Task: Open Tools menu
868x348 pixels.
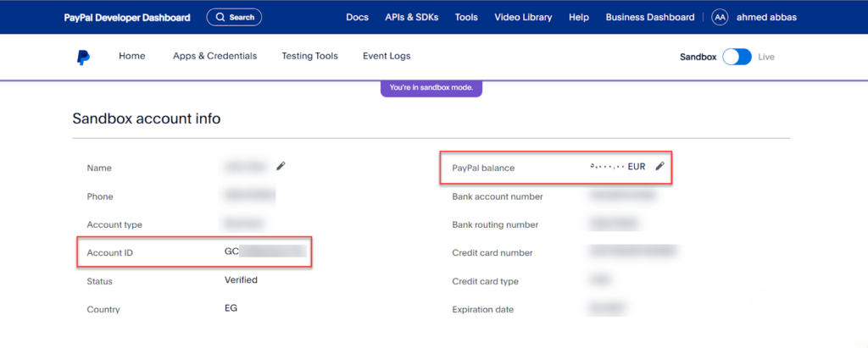Action: point(466,17)
